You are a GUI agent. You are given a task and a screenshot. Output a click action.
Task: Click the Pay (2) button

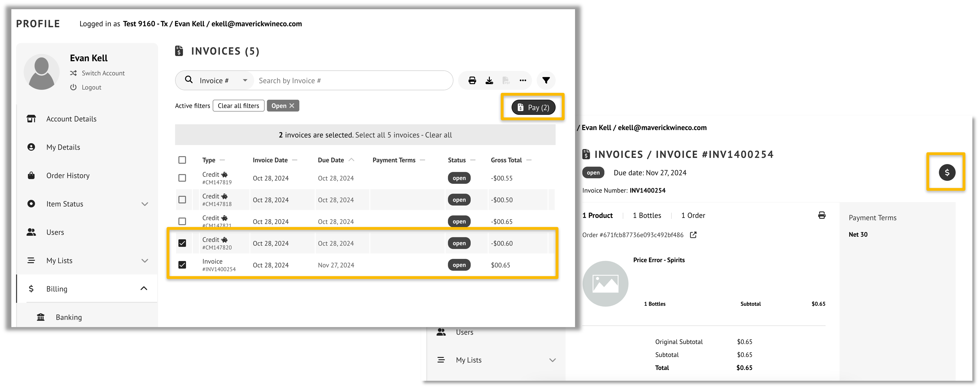(533, 108)
